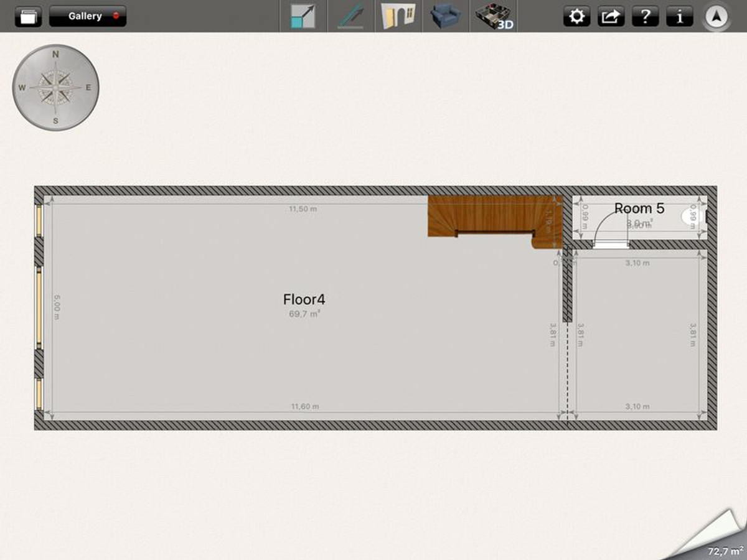Screen dimensions: 747x560
Task: Open the doors and windows tool
Action: (398, 17)
